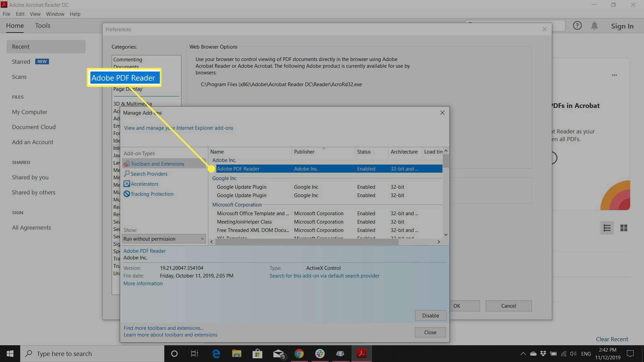Screen dimensions: 644x362
Task: Open Dropbox tray icon
Action: pyautogui.click(x=543, y=354)
